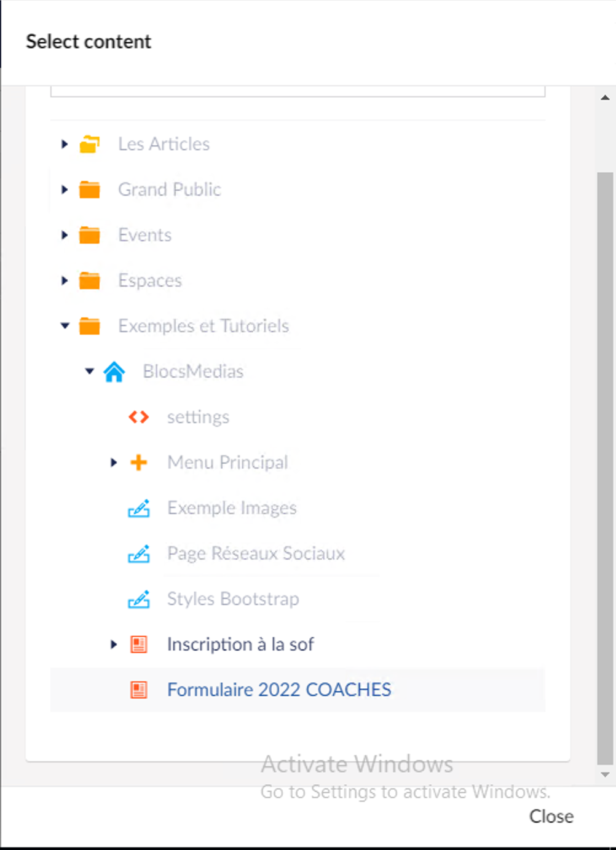Expand the Les Articles tree node
The height and width of the screenshot is (850, 616).
coord(65,144)
